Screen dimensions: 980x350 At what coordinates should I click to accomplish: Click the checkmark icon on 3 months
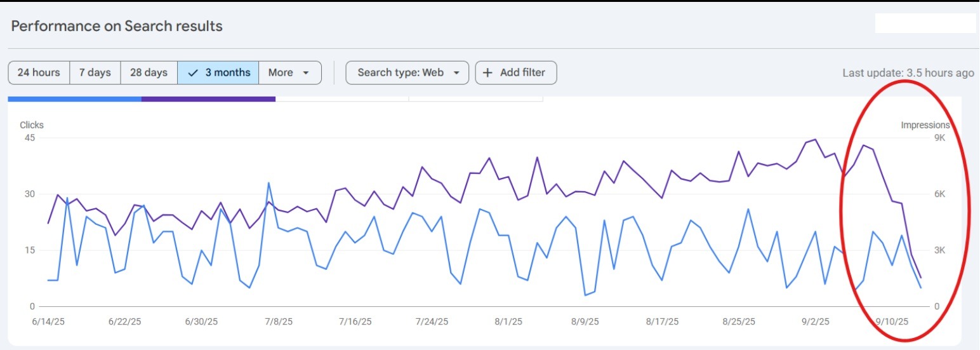tap(194, 72)
